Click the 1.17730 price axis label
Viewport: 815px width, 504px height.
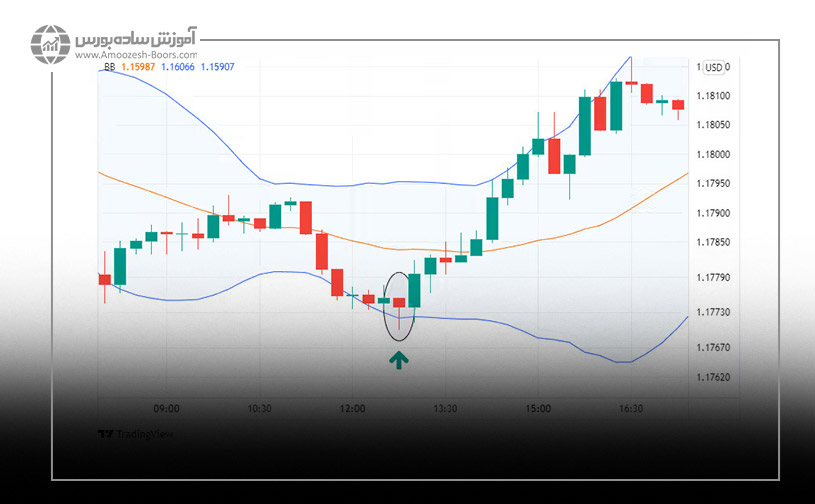(713, 313)
